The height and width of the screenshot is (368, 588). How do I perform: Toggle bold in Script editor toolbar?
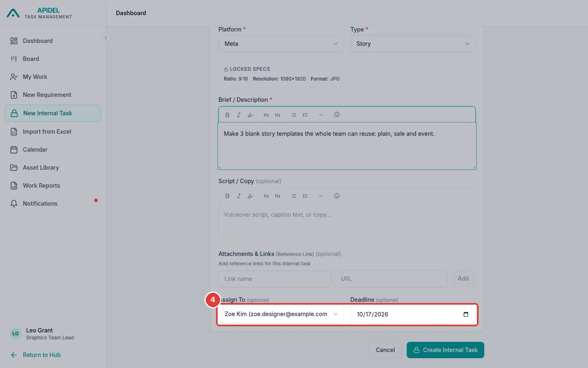[x=227, y=196]
